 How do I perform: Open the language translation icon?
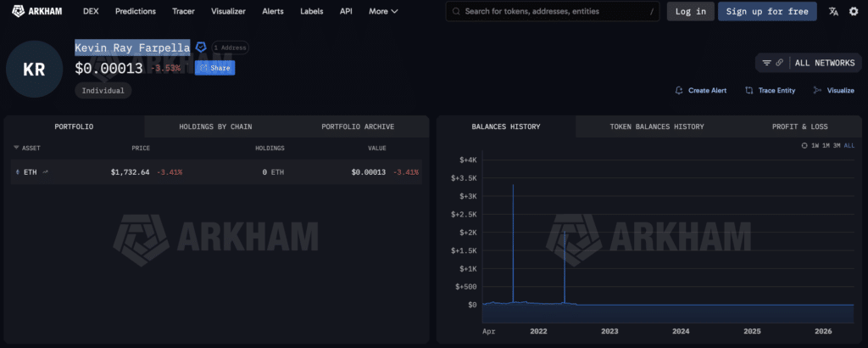tap(833, 11)
